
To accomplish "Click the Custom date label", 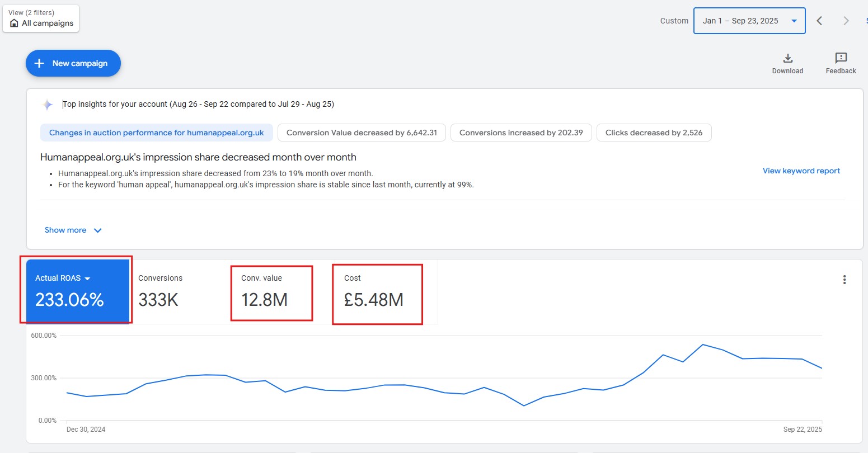I will [674, 21].
